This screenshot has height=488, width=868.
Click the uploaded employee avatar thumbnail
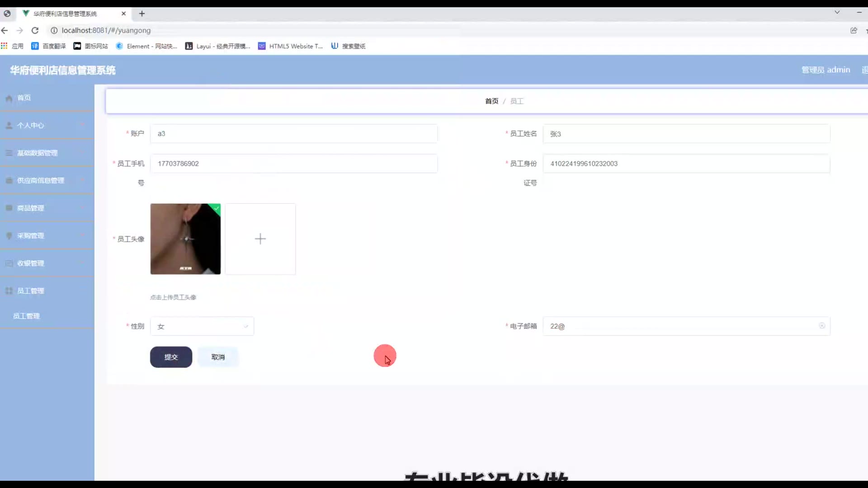coord(185,239)
